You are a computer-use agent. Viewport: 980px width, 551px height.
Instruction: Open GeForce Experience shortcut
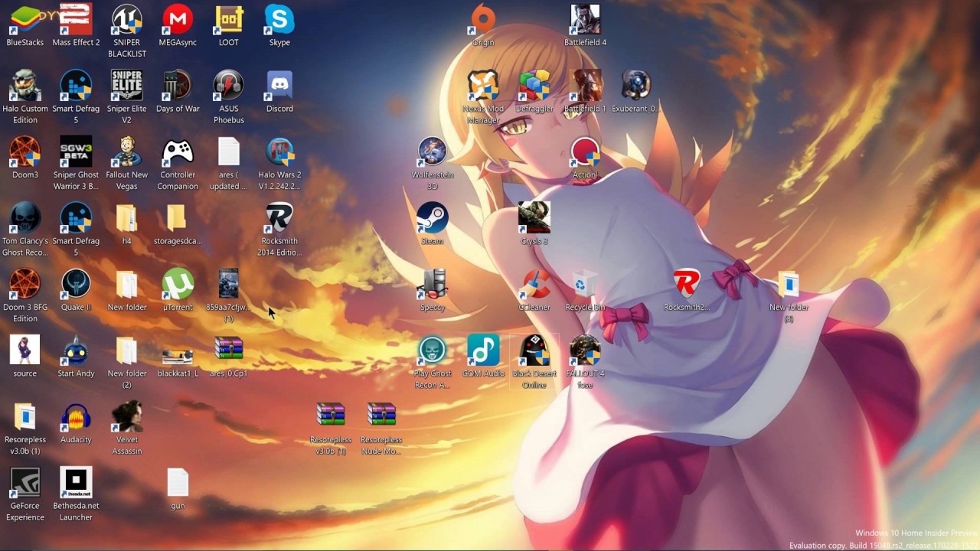[x=24, y=483]
